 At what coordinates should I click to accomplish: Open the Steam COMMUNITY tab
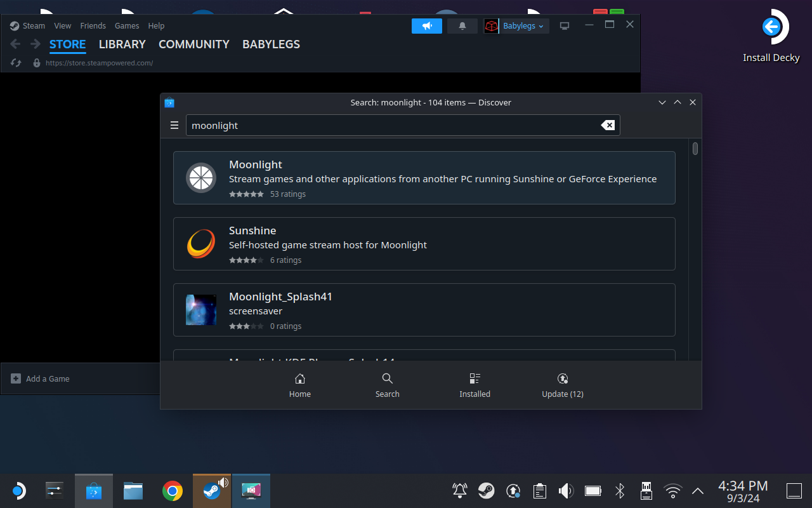pyautogui.click(x=194, y=44)
